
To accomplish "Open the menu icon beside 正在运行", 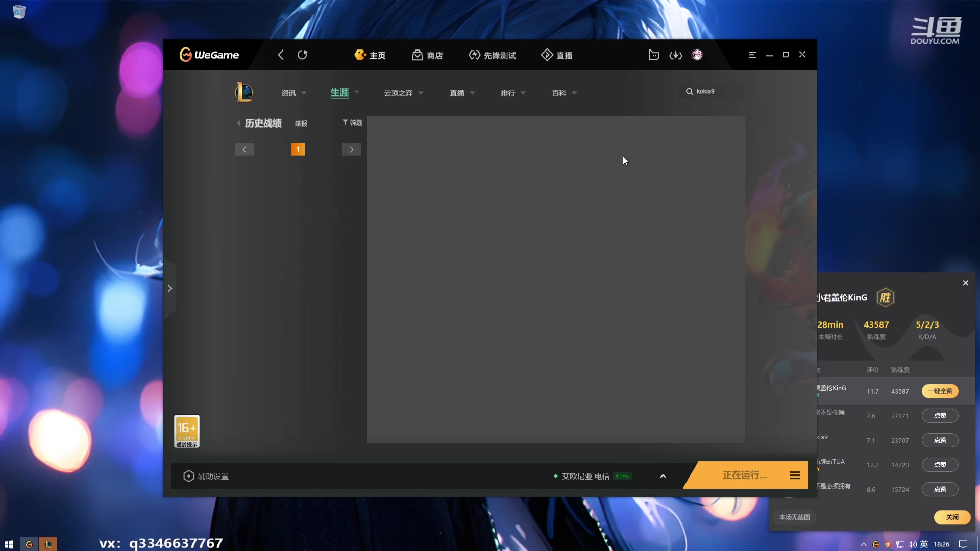I will (x=795, y=475).
